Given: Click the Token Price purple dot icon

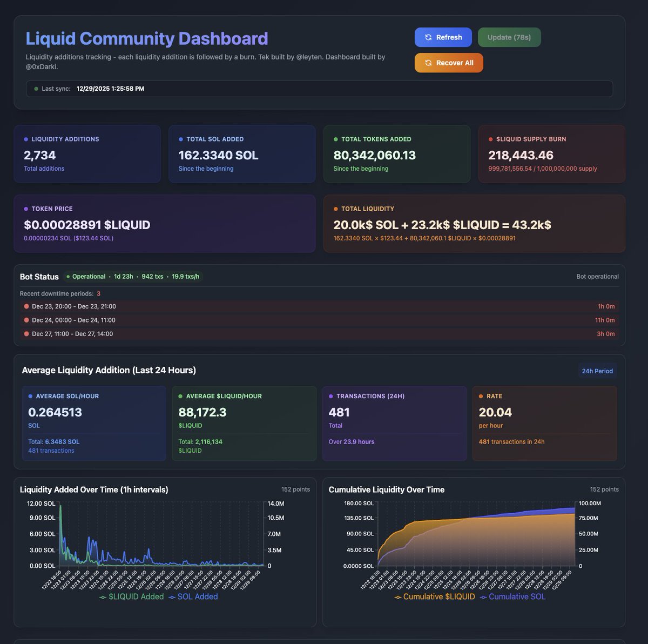Looking at the screenshot, I should point(25,209).
